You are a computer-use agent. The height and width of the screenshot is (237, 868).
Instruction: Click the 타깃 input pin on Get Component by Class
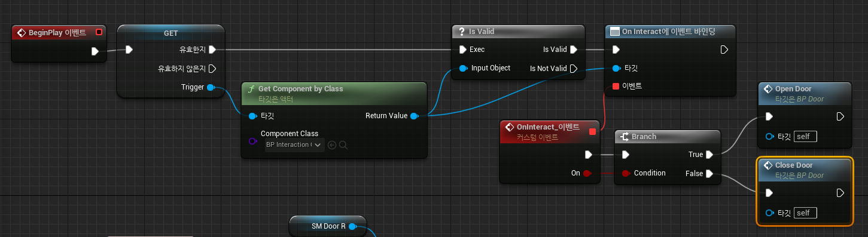[x=252, y=116]
